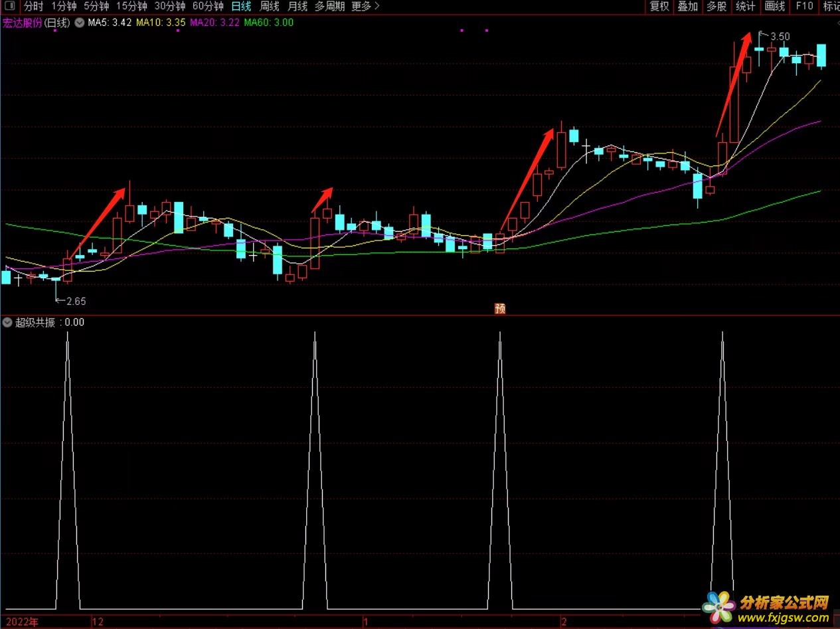Click the 统计 statistics button
This screenshot has height=629, width=840.
746,6
